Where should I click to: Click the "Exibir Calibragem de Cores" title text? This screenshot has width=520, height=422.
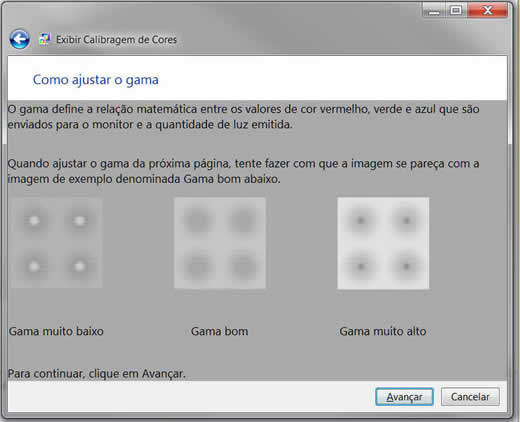tap(116, 40)
